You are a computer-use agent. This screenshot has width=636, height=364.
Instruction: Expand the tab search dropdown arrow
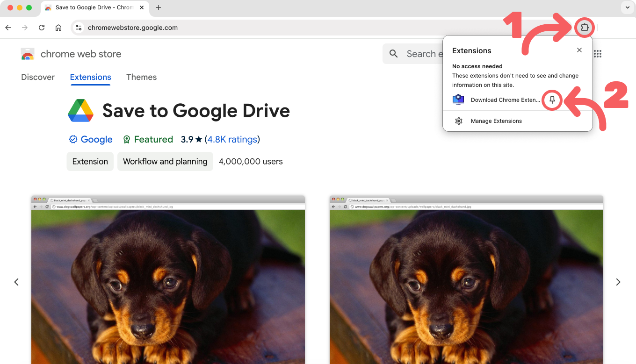point(627,7)
